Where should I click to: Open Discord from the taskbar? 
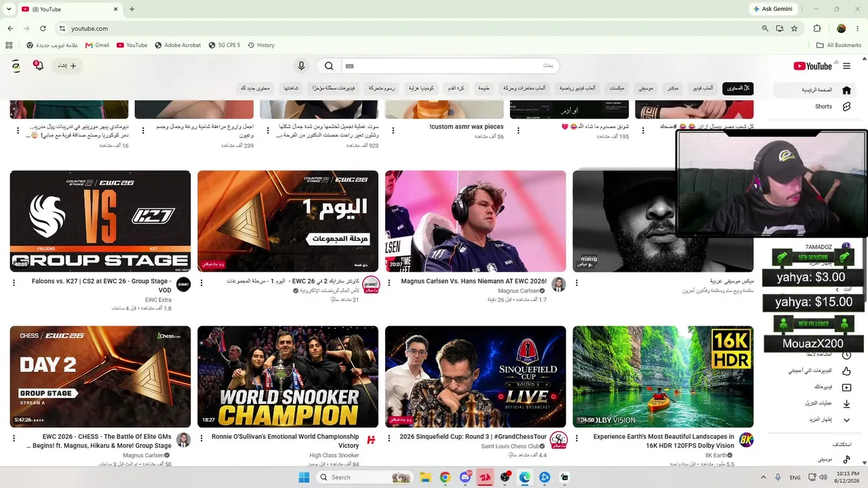pos(465,477)
